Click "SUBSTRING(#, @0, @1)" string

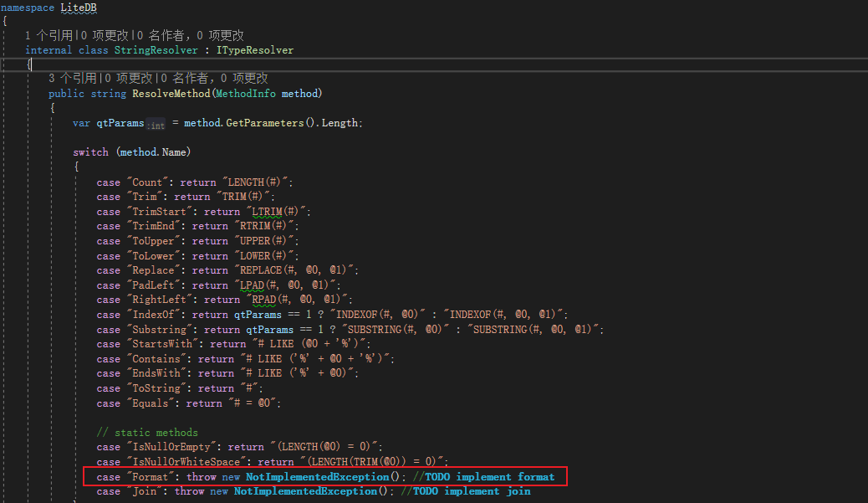click(532, 330)
